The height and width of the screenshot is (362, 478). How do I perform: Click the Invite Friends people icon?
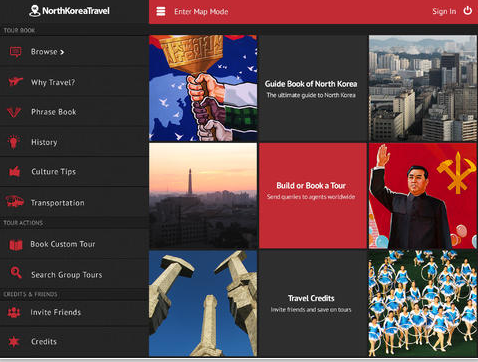[14, 312]
